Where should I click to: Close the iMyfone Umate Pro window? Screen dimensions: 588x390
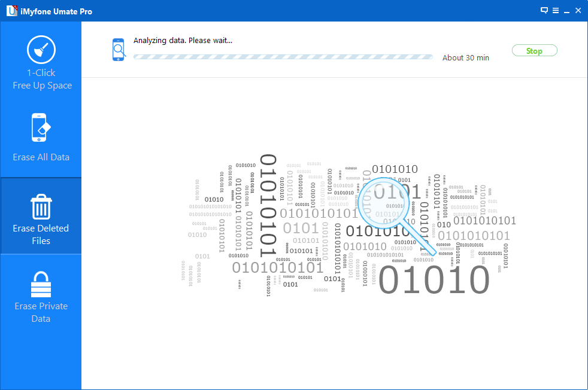pos(578,11)
